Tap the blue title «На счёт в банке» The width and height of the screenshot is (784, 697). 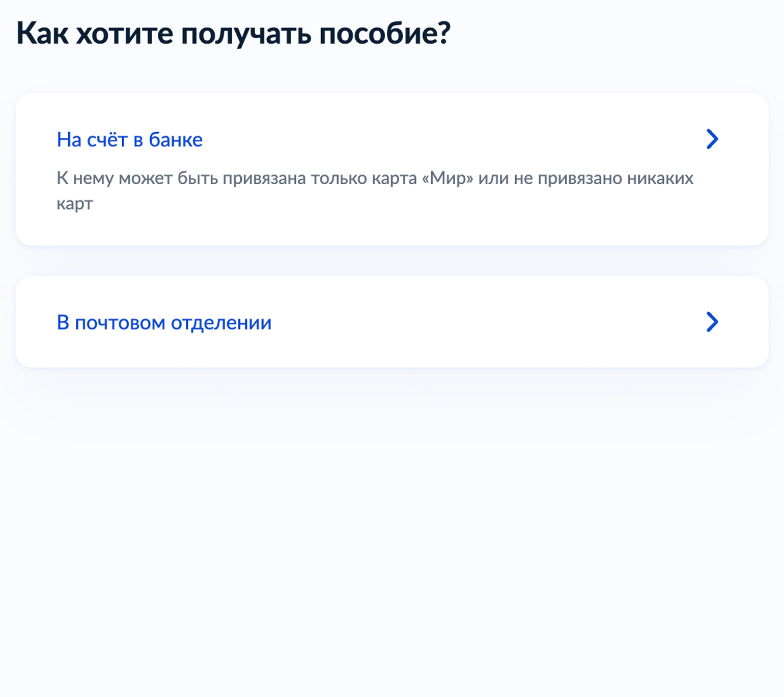[x=129, y=139]
